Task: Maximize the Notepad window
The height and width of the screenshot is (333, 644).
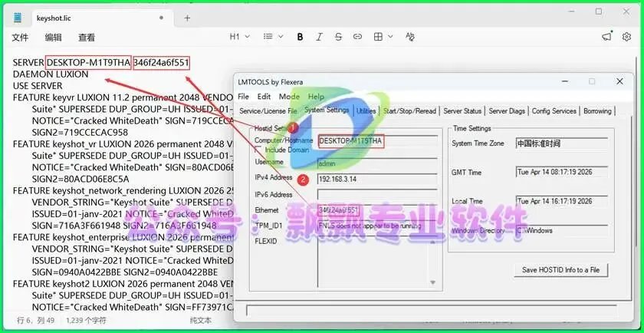Action: coord(599,12)
